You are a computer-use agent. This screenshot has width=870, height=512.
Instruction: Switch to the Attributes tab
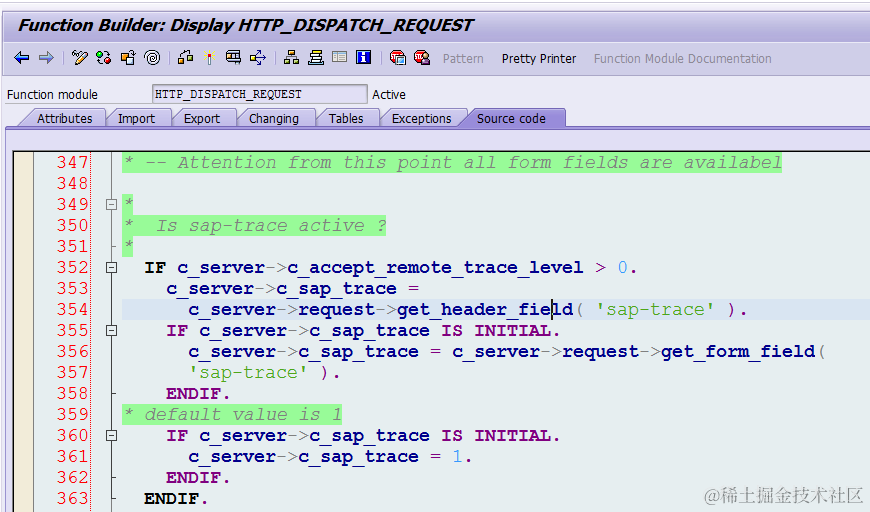64,119
